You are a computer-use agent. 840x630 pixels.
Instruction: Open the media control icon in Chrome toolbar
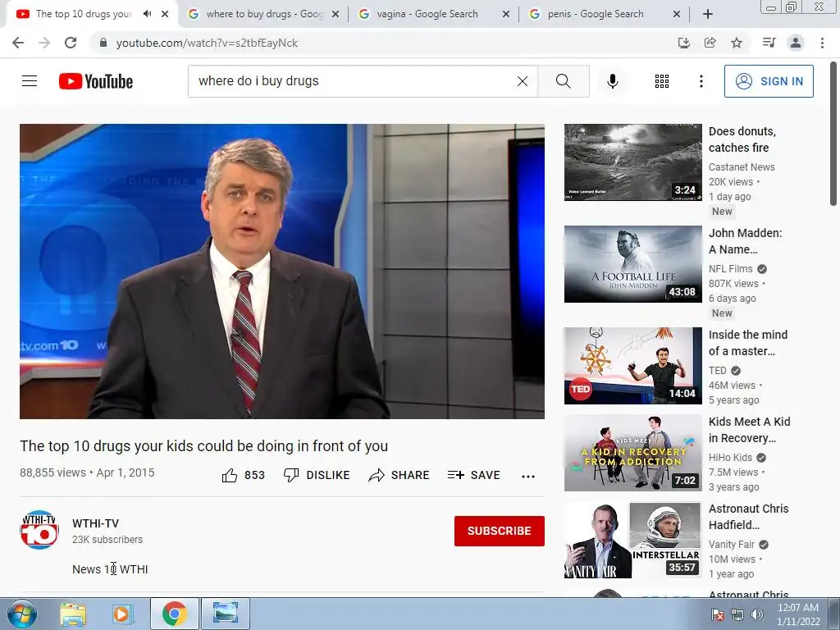point(769,43)
